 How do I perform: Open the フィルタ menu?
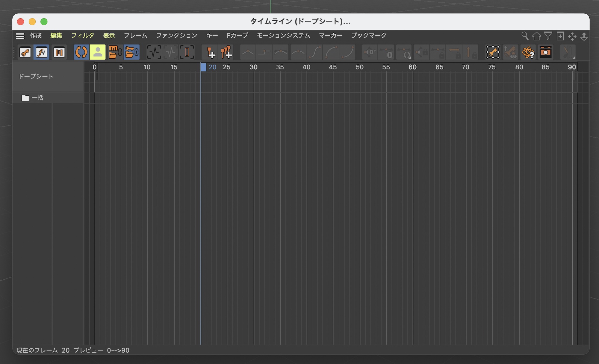(82, 36)
